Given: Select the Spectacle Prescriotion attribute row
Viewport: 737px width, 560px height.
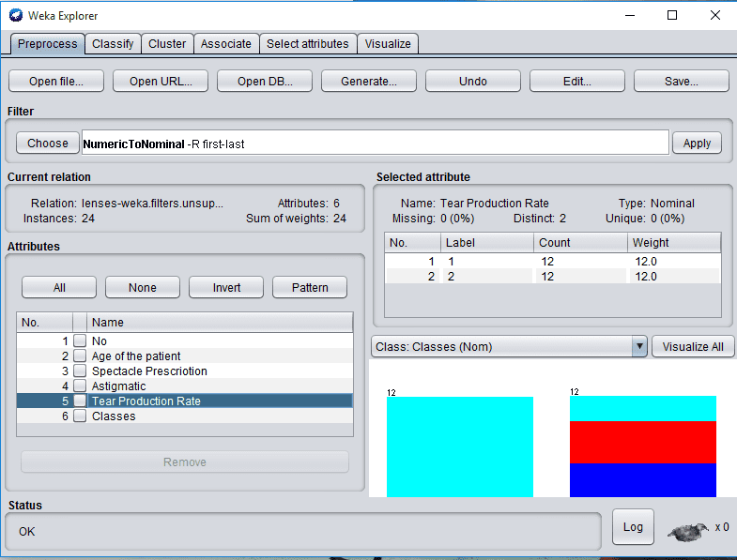Looking at the screenshot, I should (185, 371).
